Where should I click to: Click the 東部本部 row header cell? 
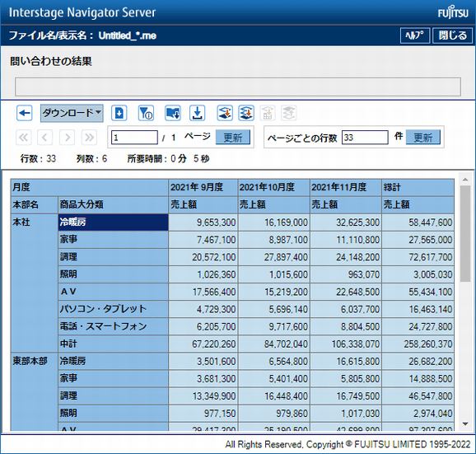pyautogui.click(x=35, y=391)
